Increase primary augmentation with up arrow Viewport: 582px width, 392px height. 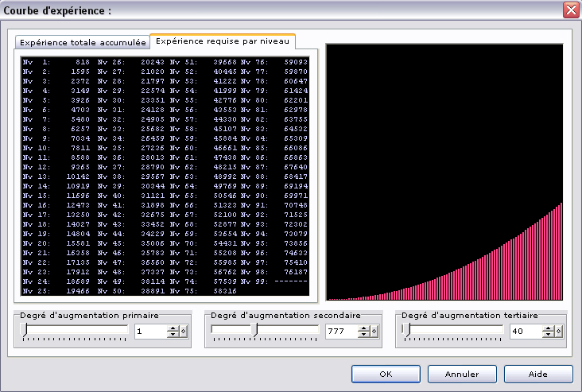pos(172,328)
